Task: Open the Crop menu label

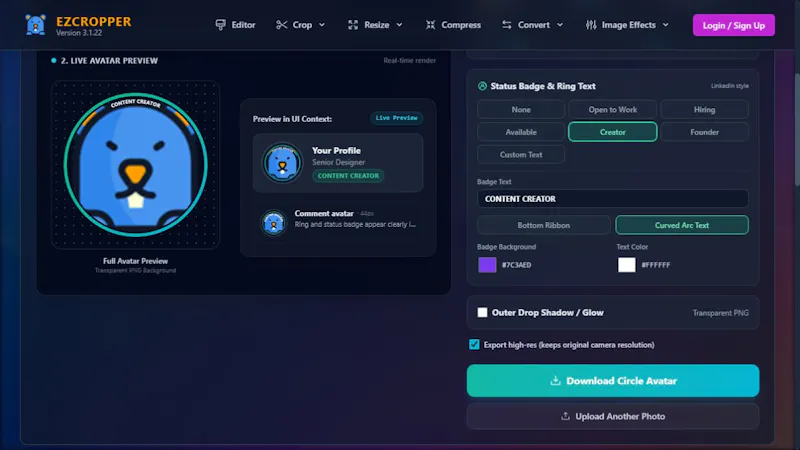Action: coord(302,25)
